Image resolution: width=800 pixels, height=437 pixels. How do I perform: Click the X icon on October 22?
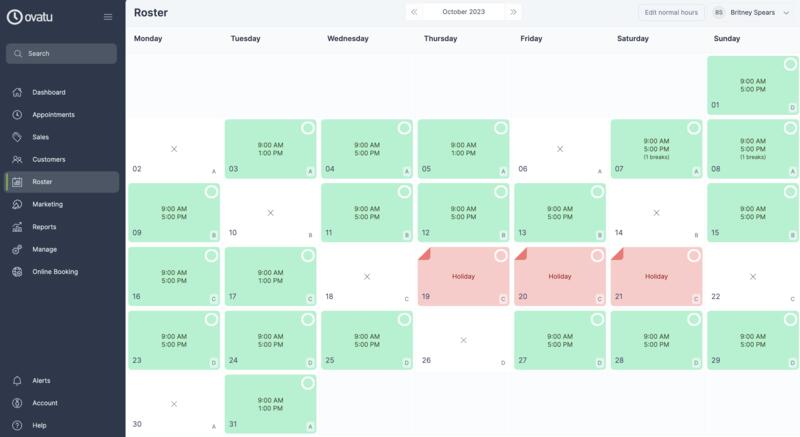click(x=753, y=276)
